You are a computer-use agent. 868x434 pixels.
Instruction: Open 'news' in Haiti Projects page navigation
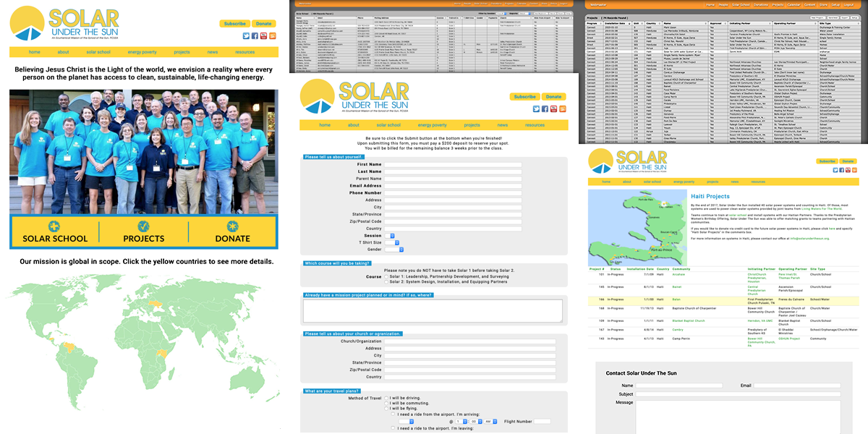pos(735,182)
